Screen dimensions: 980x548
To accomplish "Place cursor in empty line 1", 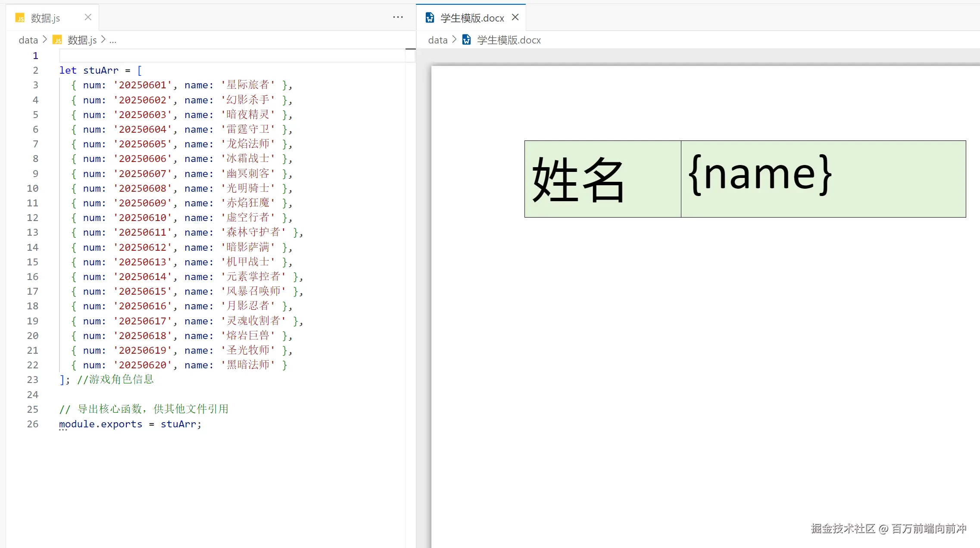I will pyautogui.click(x=215, y=56).
